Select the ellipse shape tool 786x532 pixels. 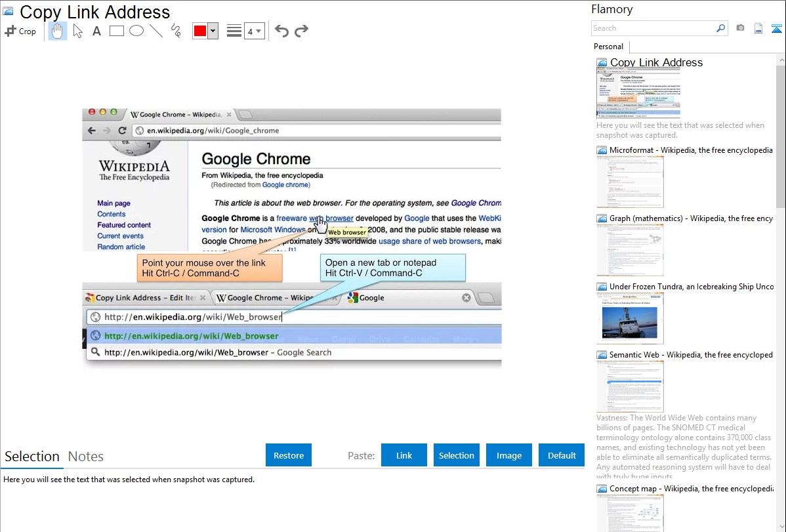(x=136, y=31)
